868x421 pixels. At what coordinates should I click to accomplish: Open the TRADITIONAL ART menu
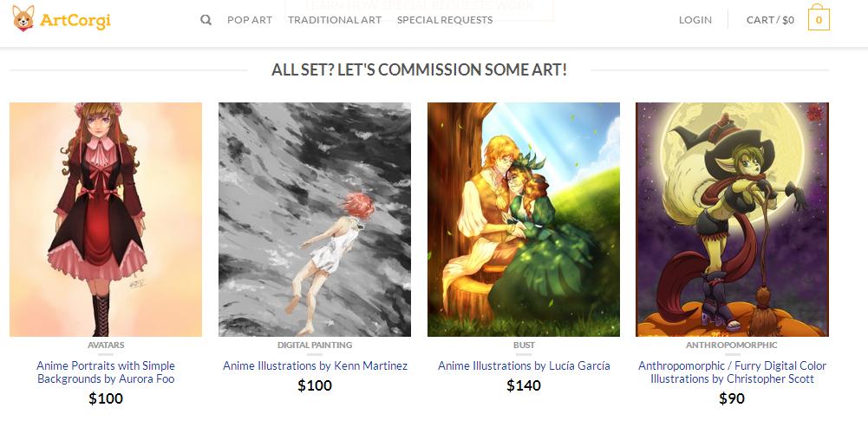click(335, 20)
